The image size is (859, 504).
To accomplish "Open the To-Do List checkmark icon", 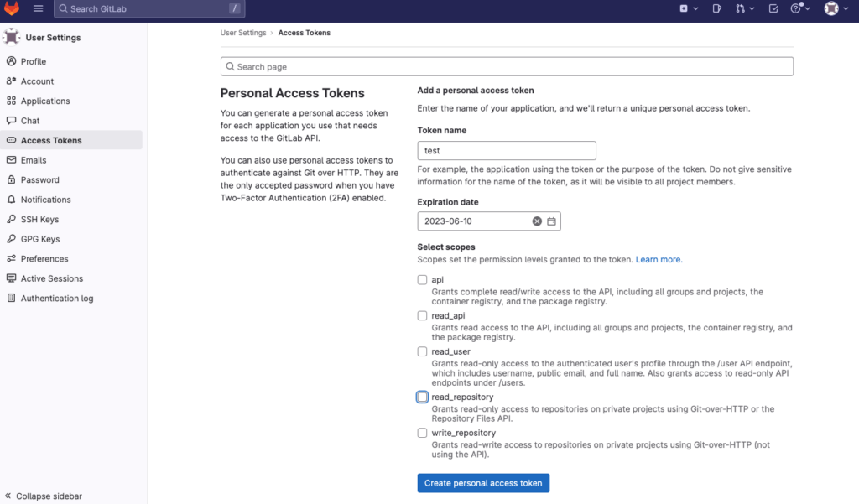I will [773, 8].
